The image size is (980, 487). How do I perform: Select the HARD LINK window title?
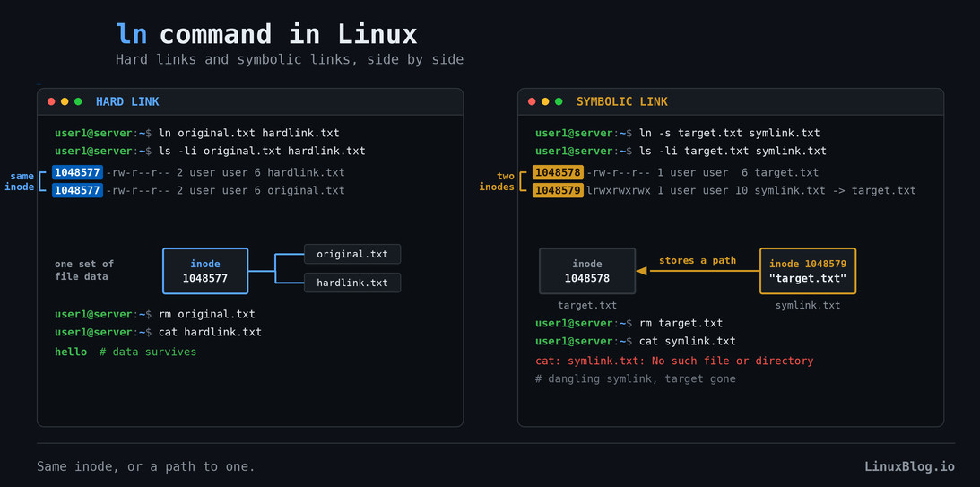pos(127,102)
